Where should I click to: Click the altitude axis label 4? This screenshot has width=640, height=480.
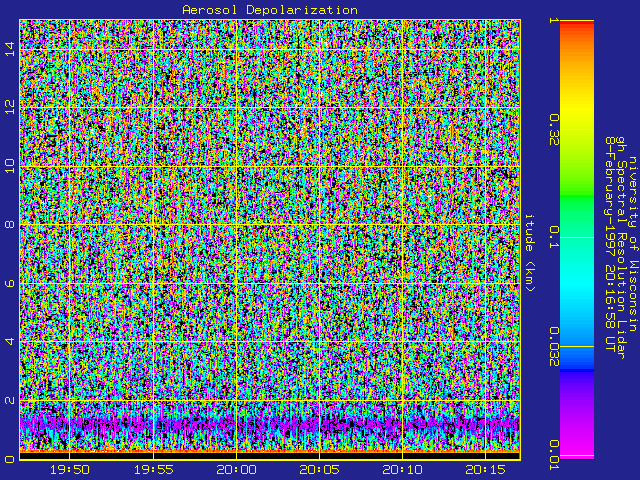click(x=10, y=341)
